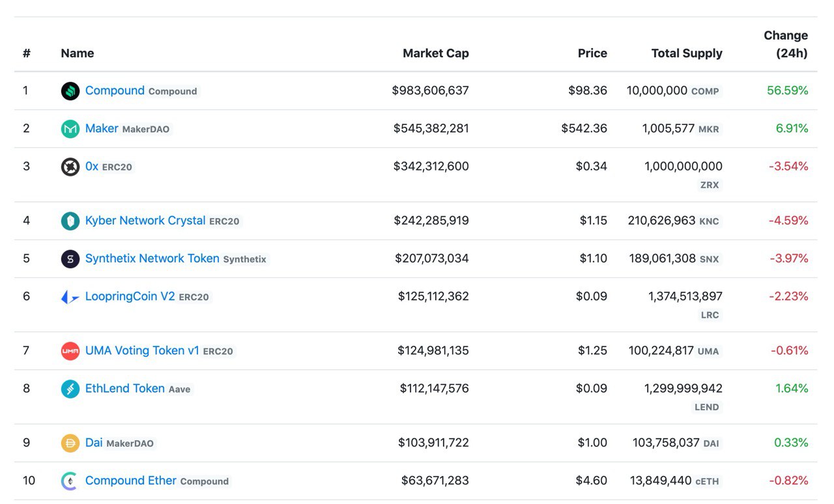Viewport: 834px width, 504px height.
Task: Open the LoopringCoin V2 link
Action: click(130, 296)
